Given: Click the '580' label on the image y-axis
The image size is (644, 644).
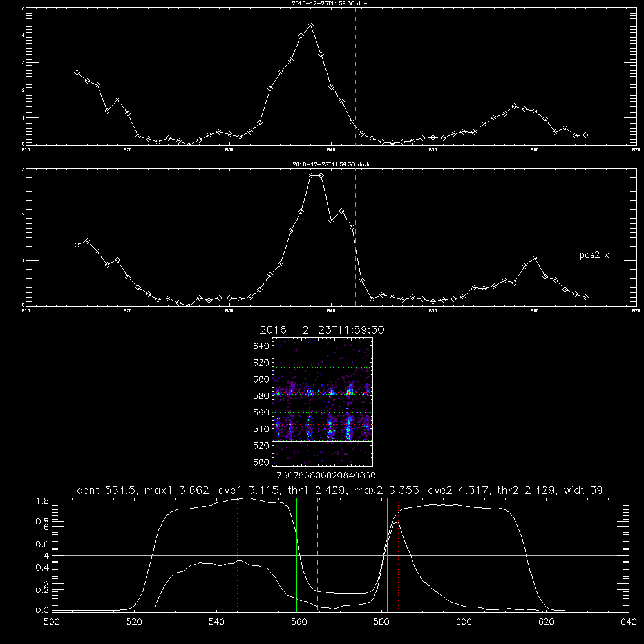Looking at the screenshot, I should (261, 396).
